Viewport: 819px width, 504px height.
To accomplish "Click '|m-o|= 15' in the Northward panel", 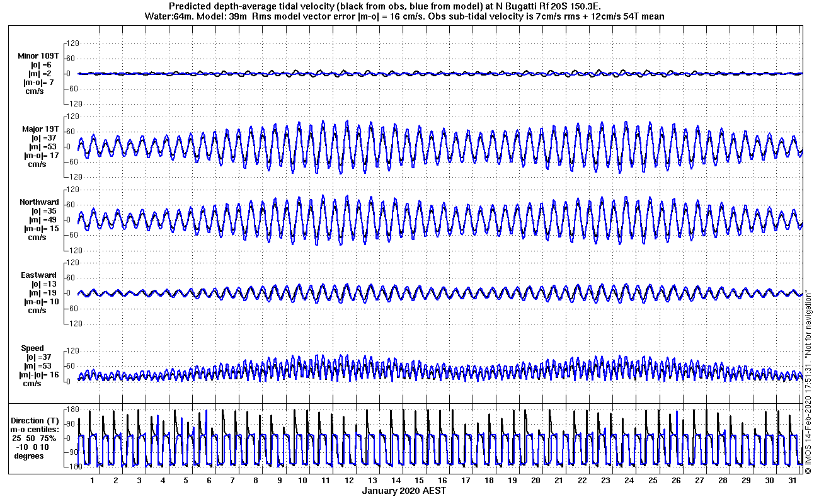I will point(41,229).
